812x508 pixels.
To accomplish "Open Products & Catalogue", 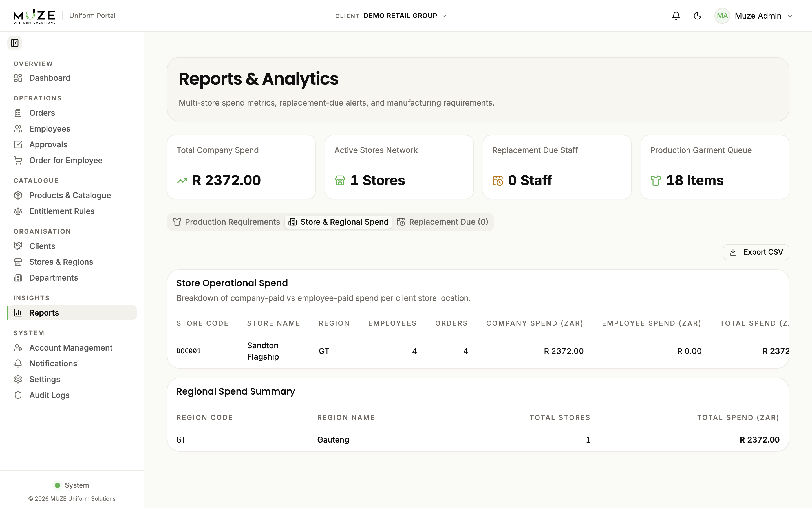I will [x=72, y=195].
